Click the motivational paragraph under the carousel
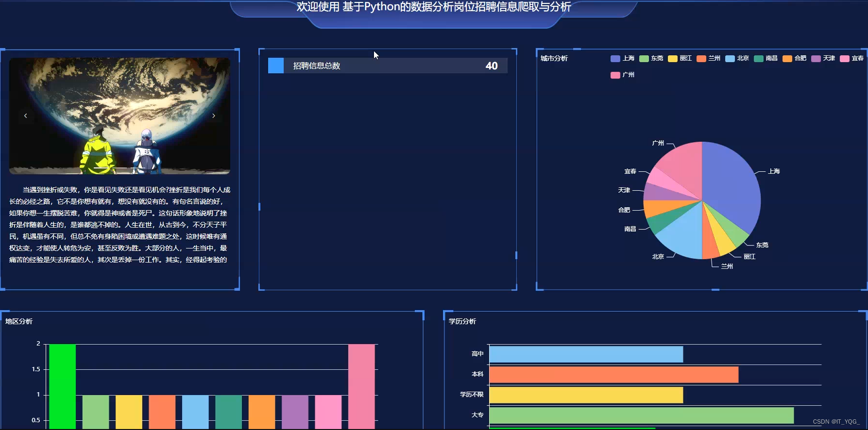The height and width of the screenshot is (430, 868). tap(119, 225)
